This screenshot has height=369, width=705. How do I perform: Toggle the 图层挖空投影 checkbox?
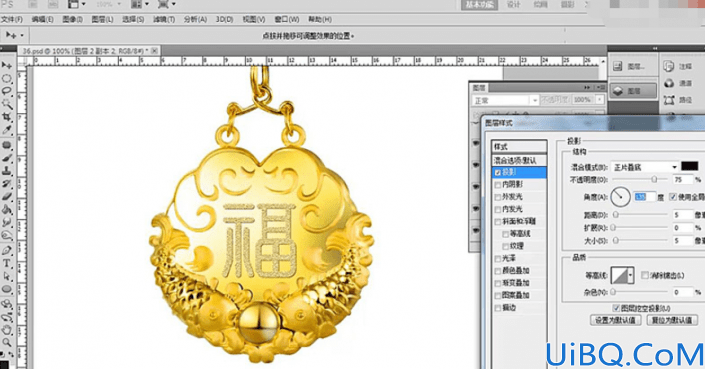(x=616, y=308)
